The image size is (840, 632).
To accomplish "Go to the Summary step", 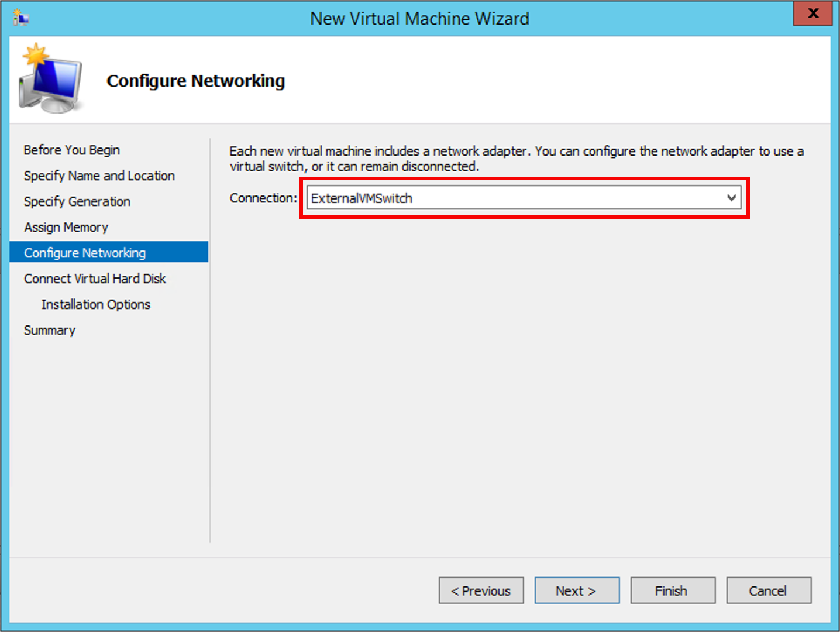I will click(50, 330).
